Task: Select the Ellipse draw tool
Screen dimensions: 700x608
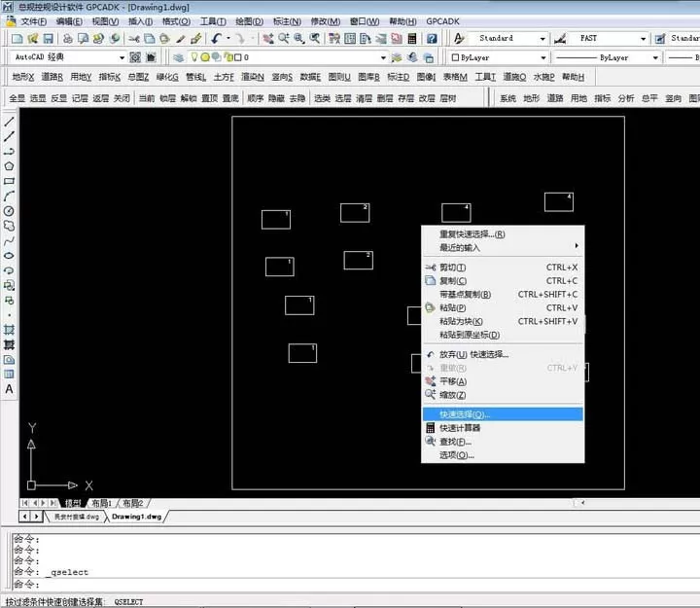Action: [x=9, y=256]
